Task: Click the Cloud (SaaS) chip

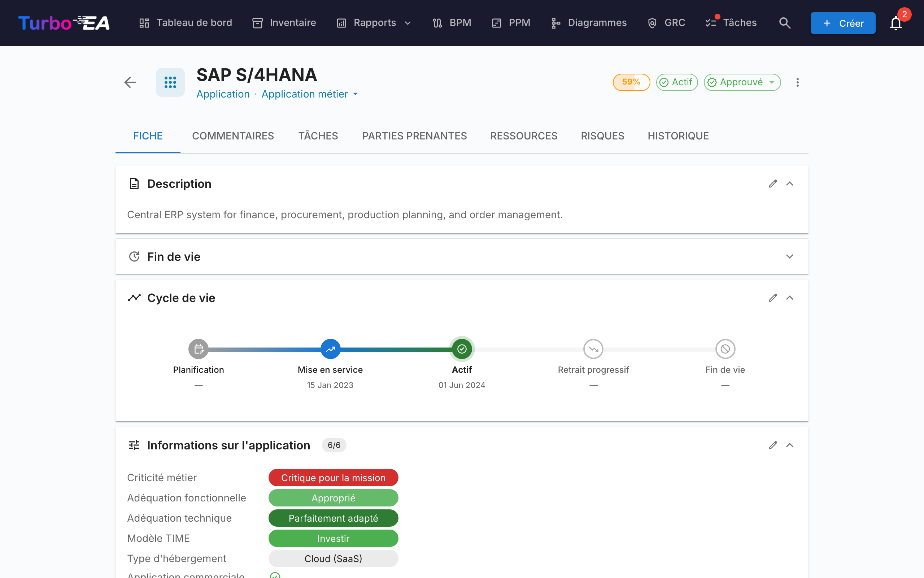Action: pos(334,559)
